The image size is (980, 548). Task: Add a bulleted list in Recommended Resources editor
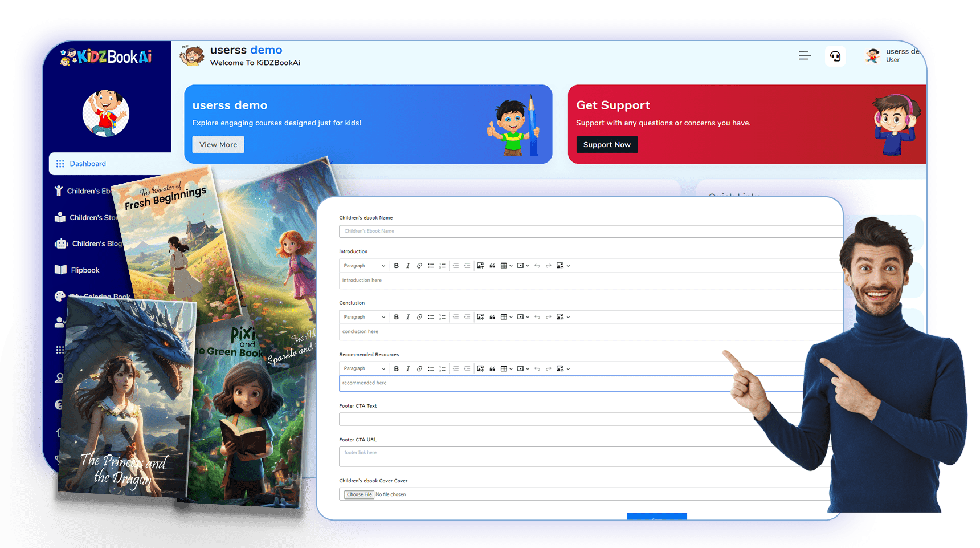pyautogui.click(x=431, y=369)
